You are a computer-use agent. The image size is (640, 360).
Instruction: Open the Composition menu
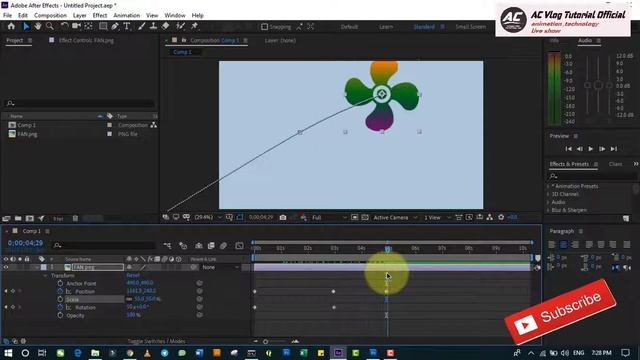(50, 16)
